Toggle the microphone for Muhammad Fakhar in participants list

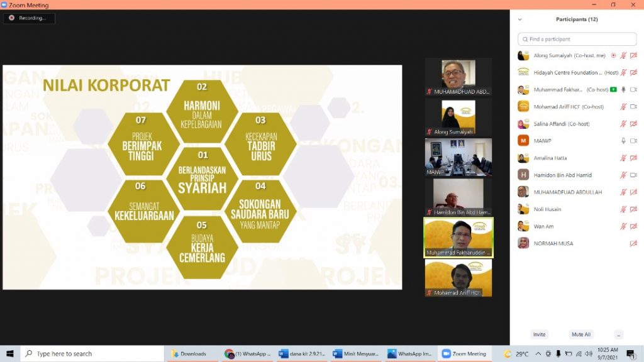click(623, 90)
